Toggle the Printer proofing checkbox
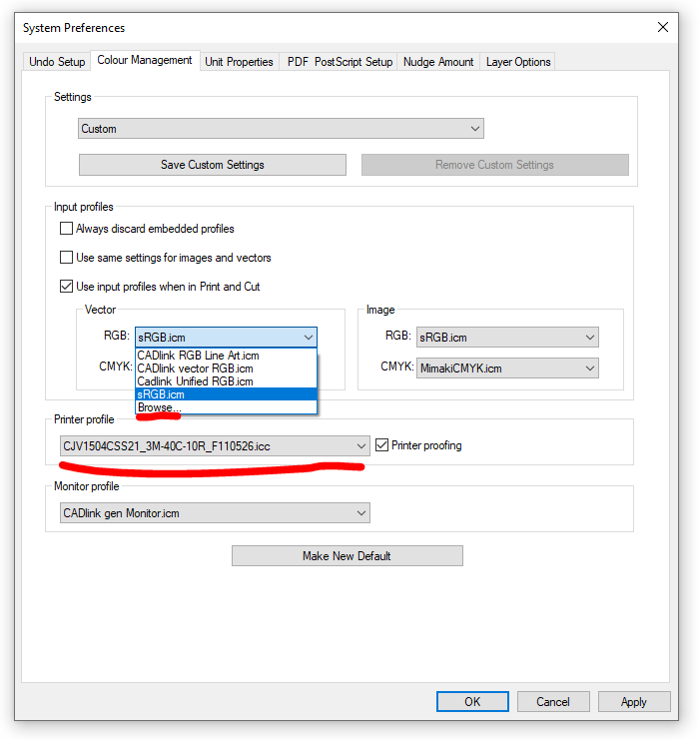The width and height of the screenshot is (700, 740). 381,445
